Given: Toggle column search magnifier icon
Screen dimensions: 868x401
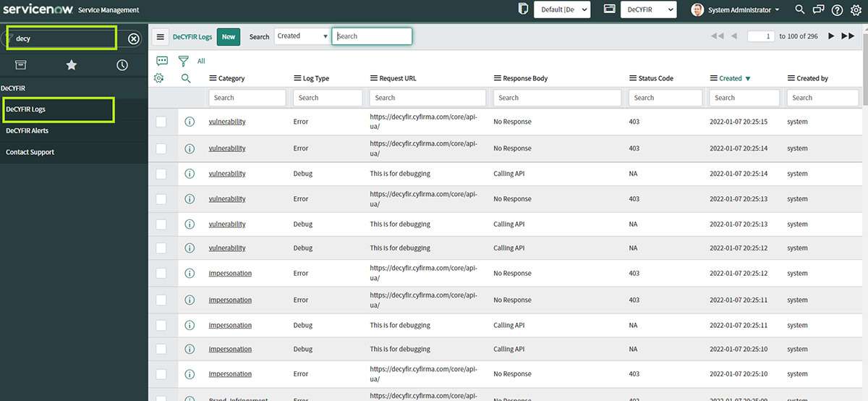Looking at the screenshot, I should pyautogui.click(x=186, y=78).
